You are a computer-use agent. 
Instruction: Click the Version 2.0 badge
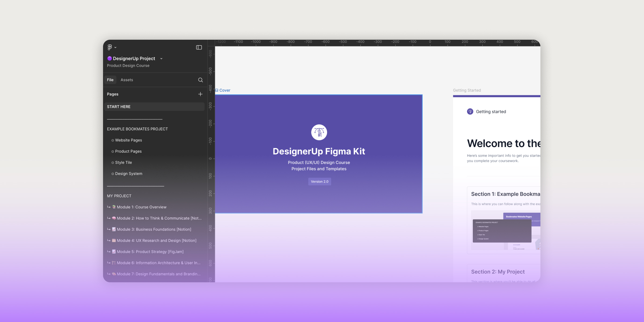pyautogui.click(x=319, y=182)
